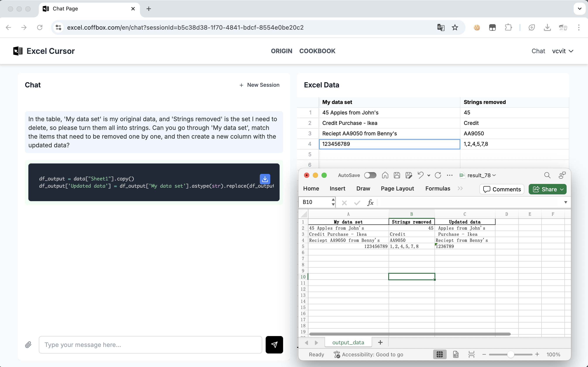Viewport: 588px width, 367px height.
Task: Switch to Normal view in Excel status bar
Action: [x=440, y=354]
